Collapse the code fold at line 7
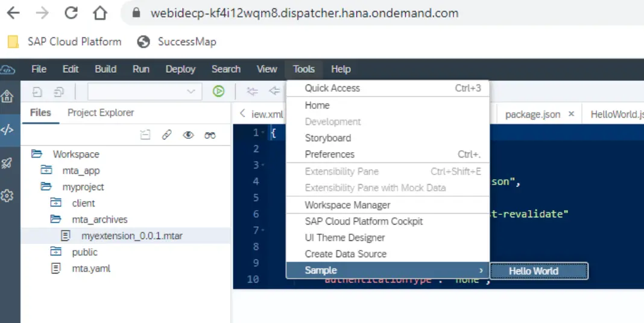This screenshot has width=644, height=323. (x=263, y=230)
